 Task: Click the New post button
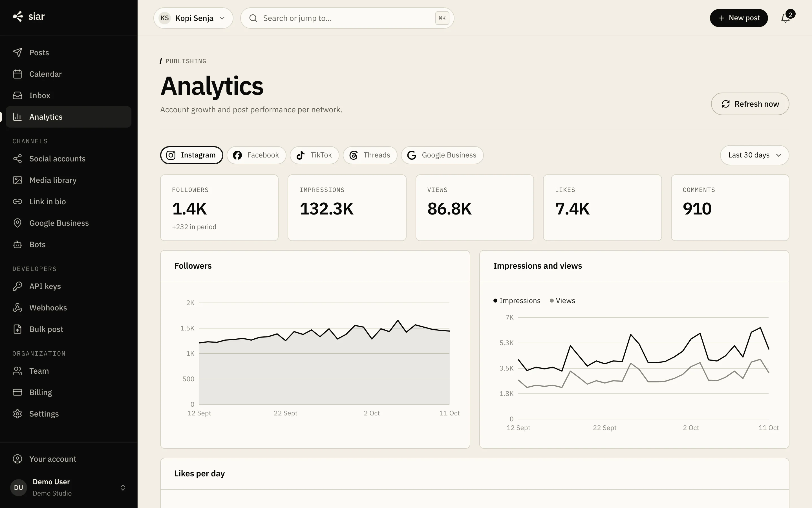(739, 18)
